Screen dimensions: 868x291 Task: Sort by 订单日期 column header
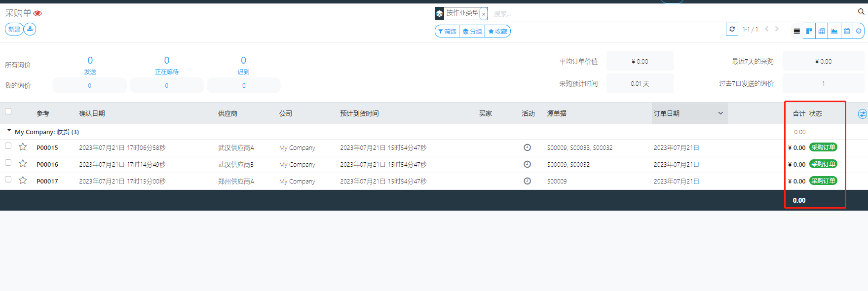coord(667,114)
